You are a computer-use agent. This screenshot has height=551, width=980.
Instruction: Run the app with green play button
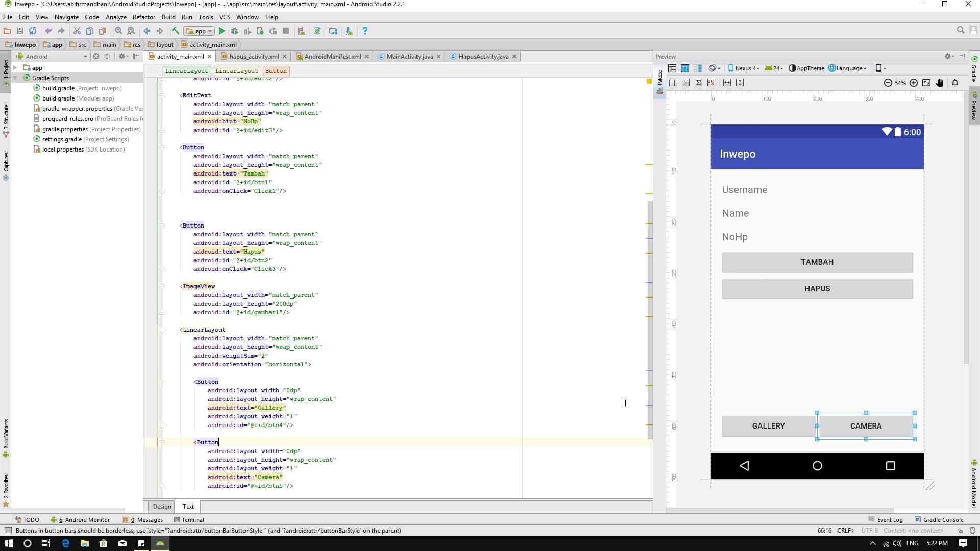click(222, 31)
